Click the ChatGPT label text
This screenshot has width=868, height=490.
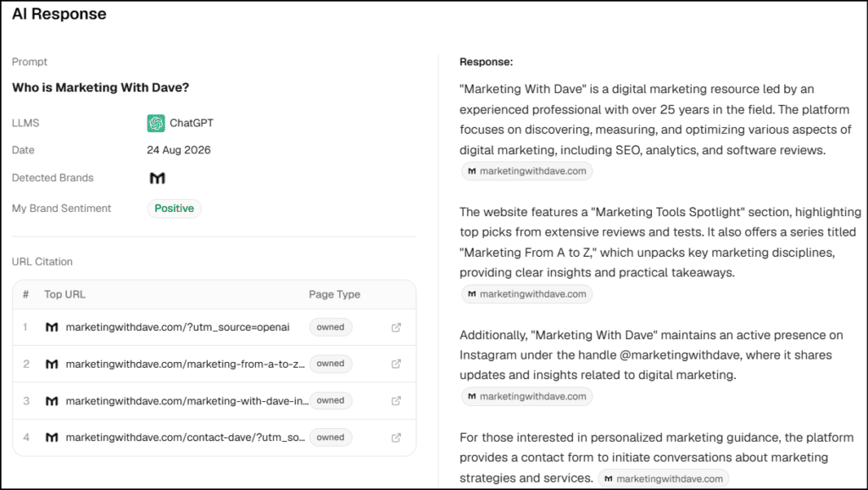pyautogui.click(x=192, y=123)
